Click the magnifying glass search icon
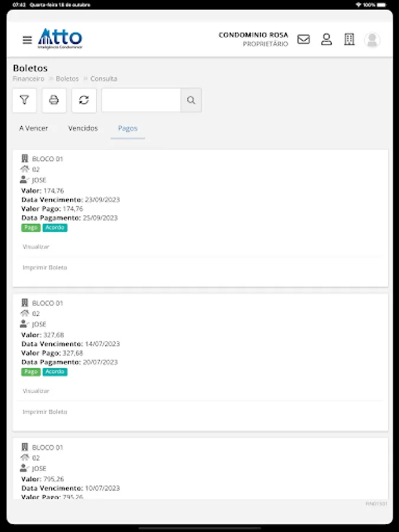Viewport: 399px width, 532px height. click(x=190, y=100)
